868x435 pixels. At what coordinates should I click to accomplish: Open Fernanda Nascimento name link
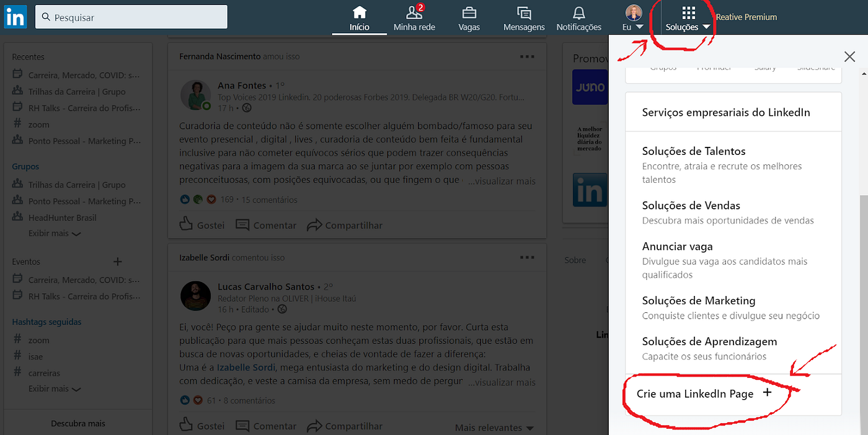point(219,56)
